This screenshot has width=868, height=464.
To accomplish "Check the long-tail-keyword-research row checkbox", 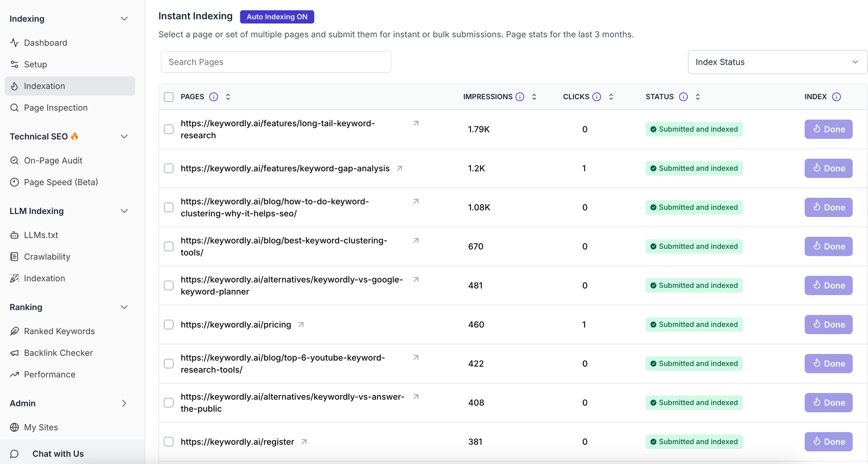I will [x=169, y=129].
